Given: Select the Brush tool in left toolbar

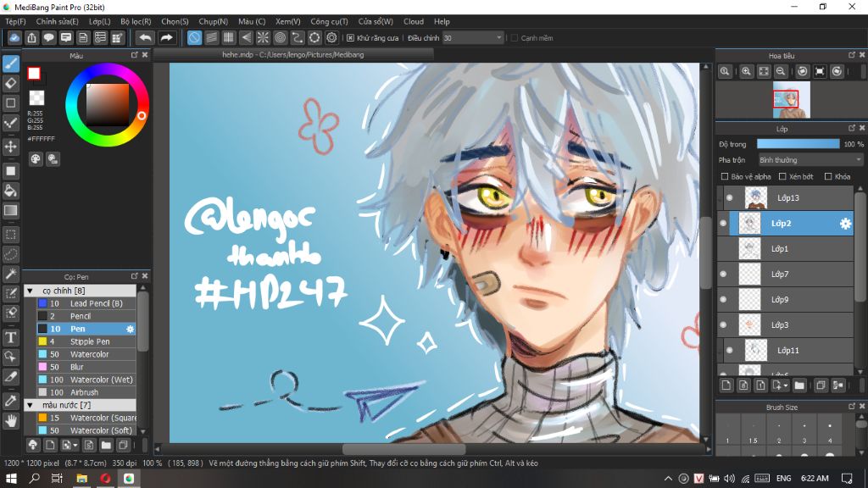Looking at the screenshot, I should [10, 64].
